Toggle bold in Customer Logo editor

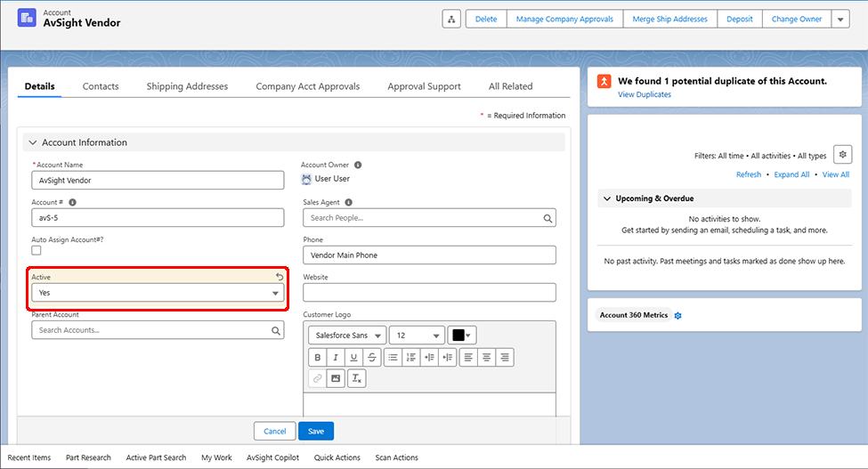click(x=317, y=357)
